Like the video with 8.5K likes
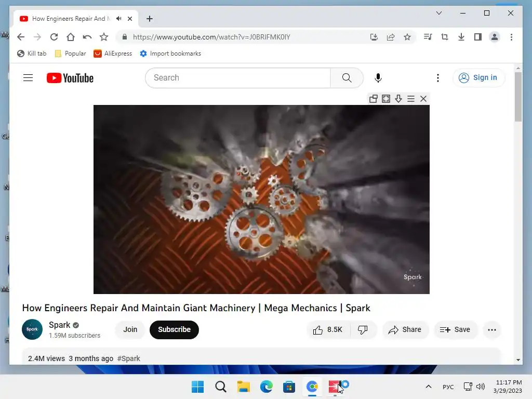The image size is (532, 399). [328, 330]
